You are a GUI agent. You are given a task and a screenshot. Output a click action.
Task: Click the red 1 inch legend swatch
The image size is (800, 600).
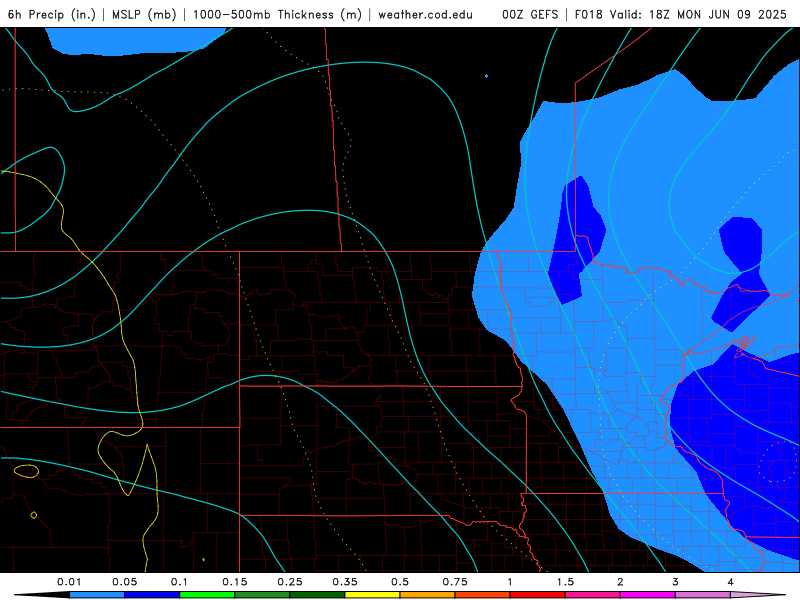click(538, 595)
